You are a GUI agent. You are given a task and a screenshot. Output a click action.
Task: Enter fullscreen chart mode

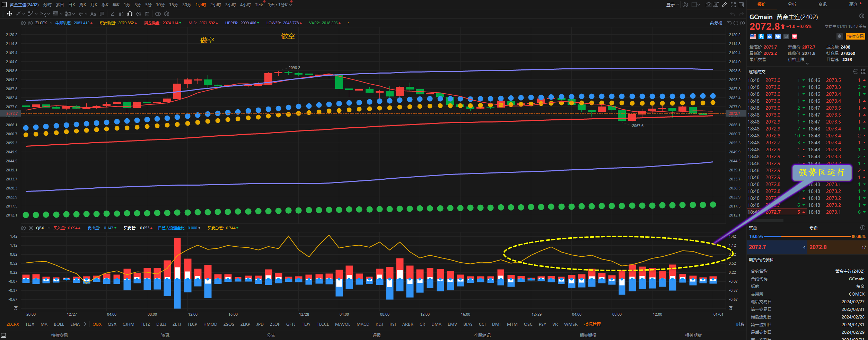[733, 5]
